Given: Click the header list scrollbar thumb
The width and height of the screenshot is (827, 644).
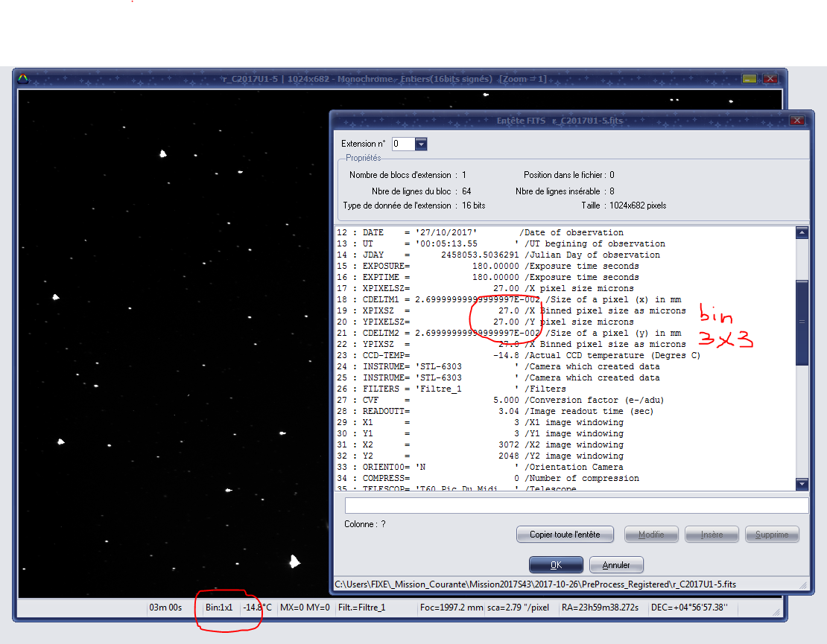Looking at the screenshot, I should (x=802, y=322).
